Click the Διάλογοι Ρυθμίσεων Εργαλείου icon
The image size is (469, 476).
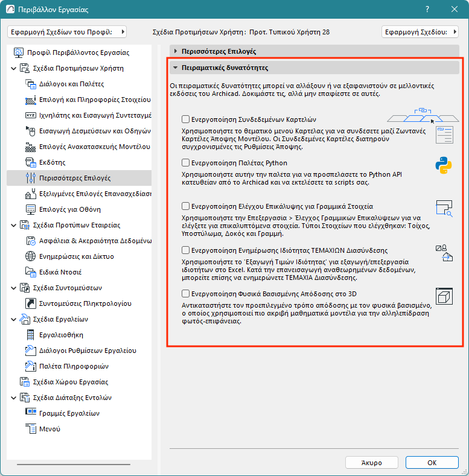click(30, 351)
